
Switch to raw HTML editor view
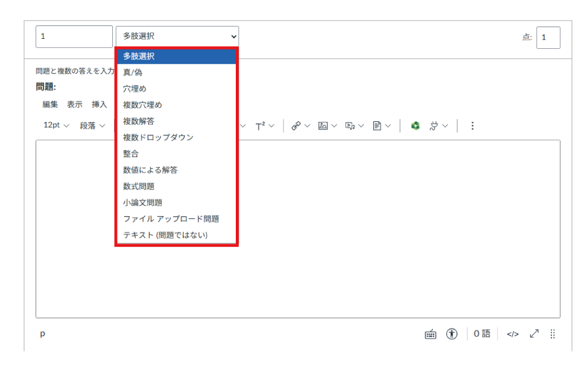point(512,334)
